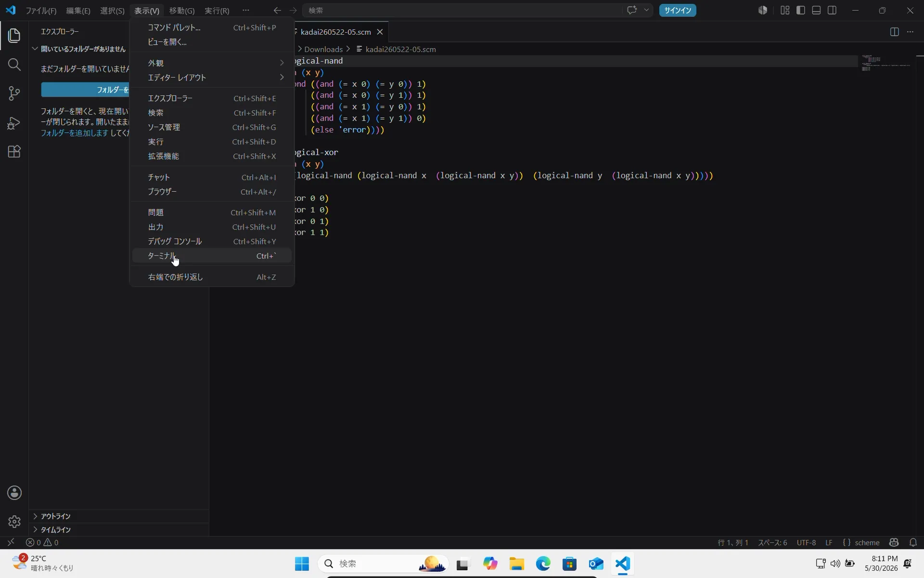Toggle Secondary Side Bar visibility
The height and width of the screenshot is (578, 924).
tap(832, 10)
